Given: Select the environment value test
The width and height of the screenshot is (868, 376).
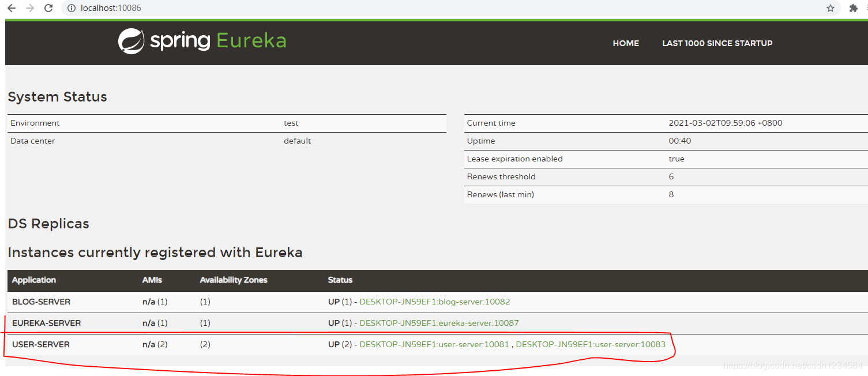Looking at the screenshot, I should [291, 123].
